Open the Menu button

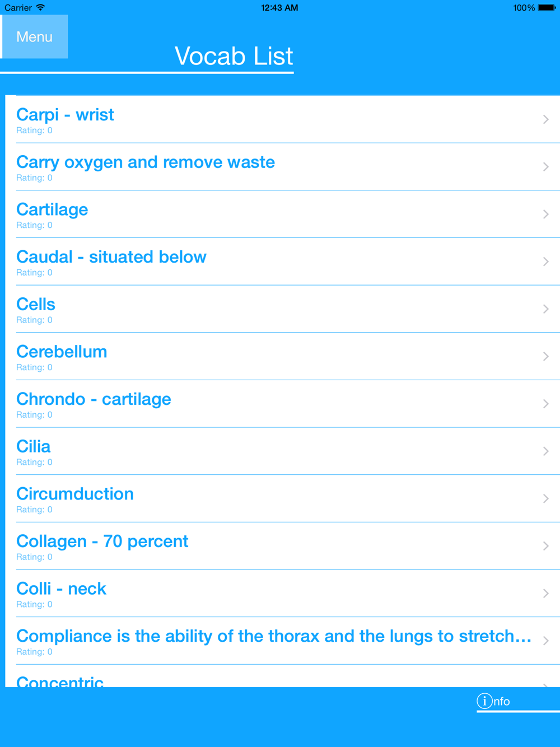35,36
